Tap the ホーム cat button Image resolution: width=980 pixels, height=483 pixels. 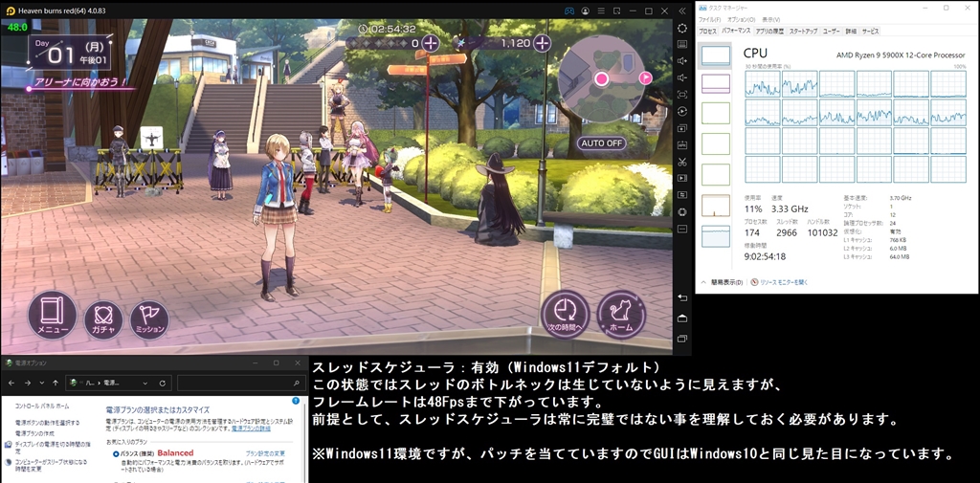621,315
